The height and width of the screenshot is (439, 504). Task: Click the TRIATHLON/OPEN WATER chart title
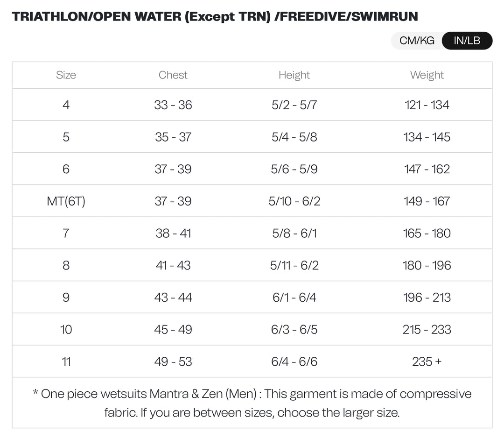click(215, 16)
